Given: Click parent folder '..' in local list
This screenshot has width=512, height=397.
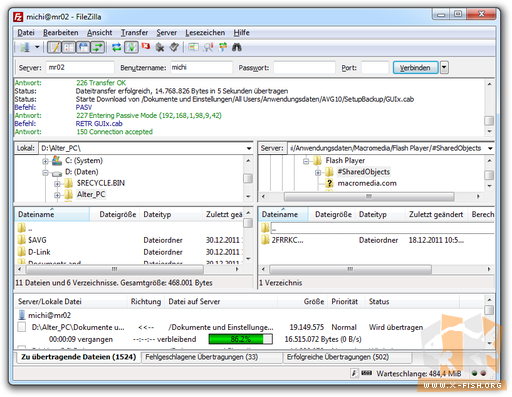Looking at the screenshot, I should pyautogui.click(x=25, y=228).
